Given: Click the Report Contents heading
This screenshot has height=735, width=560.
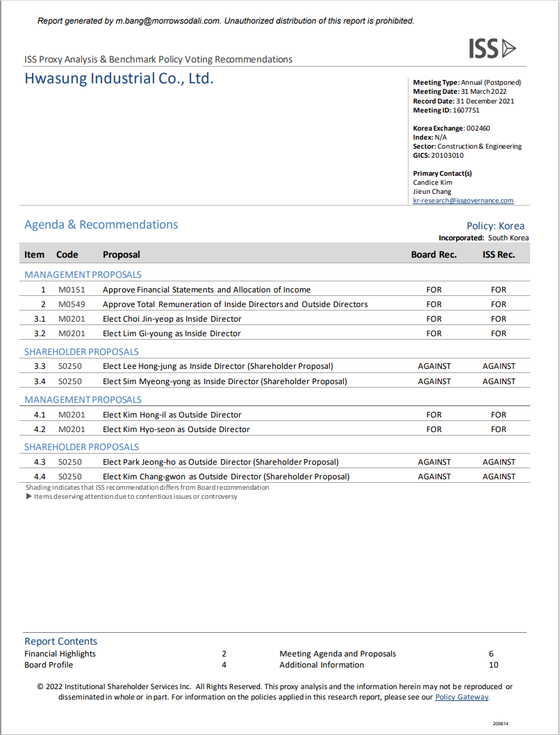Looking at the screenshot, I should (61, 641).
